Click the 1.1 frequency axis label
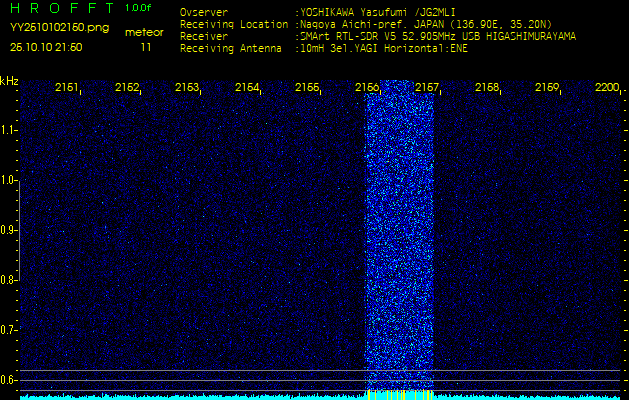 pos(8,130)
